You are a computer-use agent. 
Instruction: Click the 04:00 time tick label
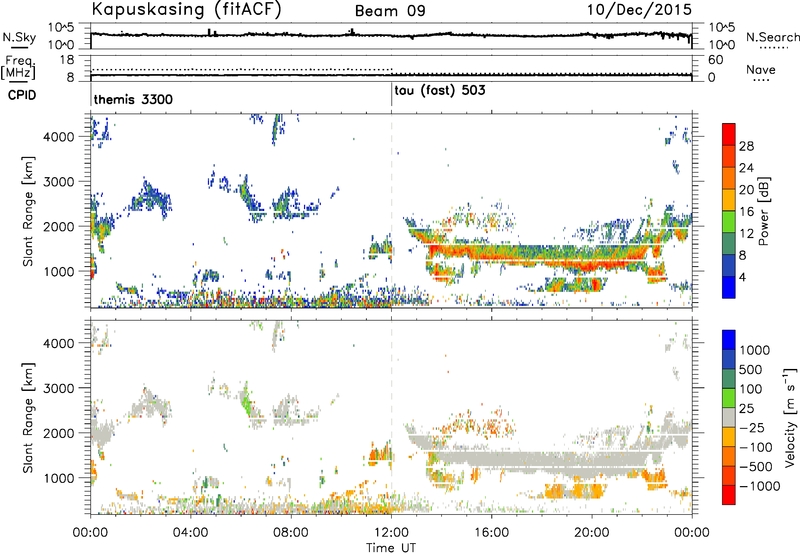[190, 533]
